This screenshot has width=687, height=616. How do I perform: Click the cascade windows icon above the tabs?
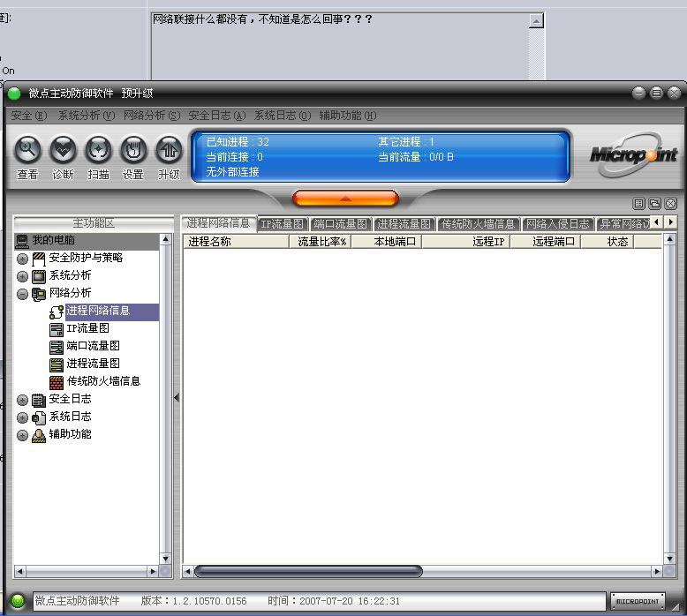click(655, 203)
